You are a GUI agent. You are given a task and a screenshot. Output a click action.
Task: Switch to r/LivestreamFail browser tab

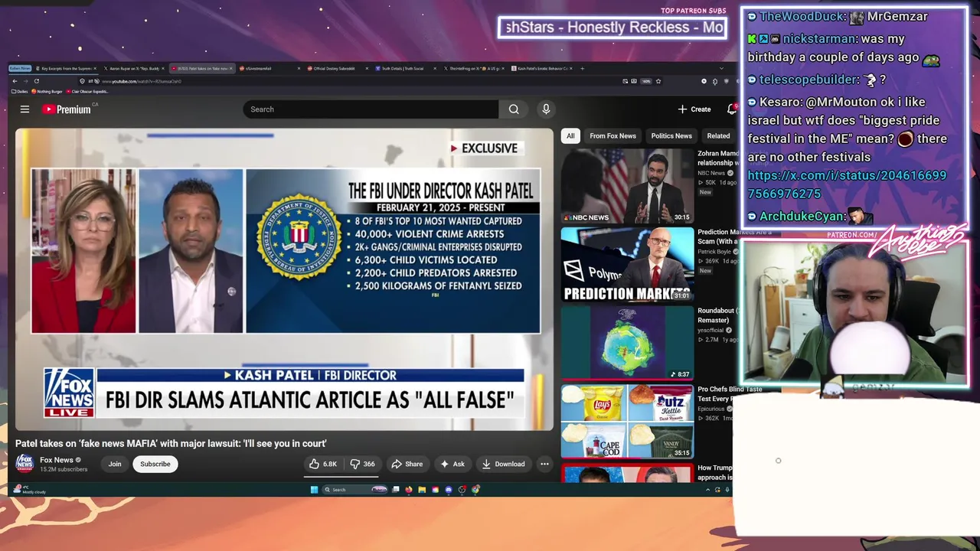pos(268,68)
